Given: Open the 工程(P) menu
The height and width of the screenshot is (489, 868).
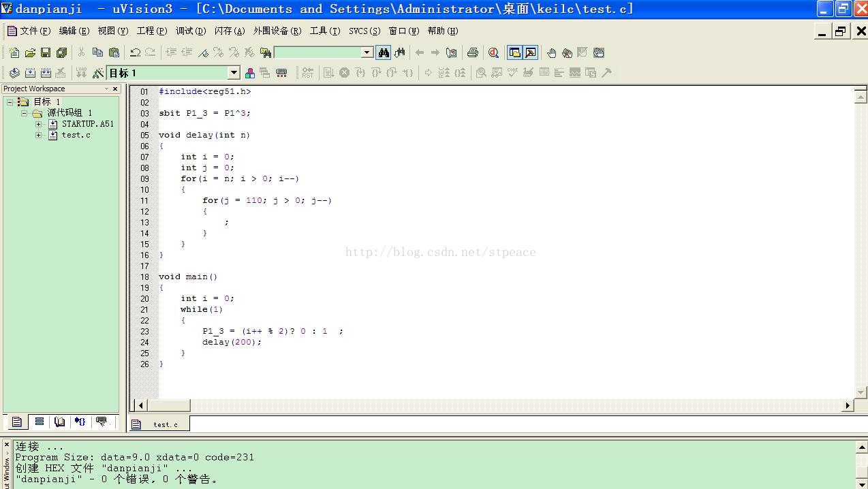Looking at the screenshot, I should point(152,31).
